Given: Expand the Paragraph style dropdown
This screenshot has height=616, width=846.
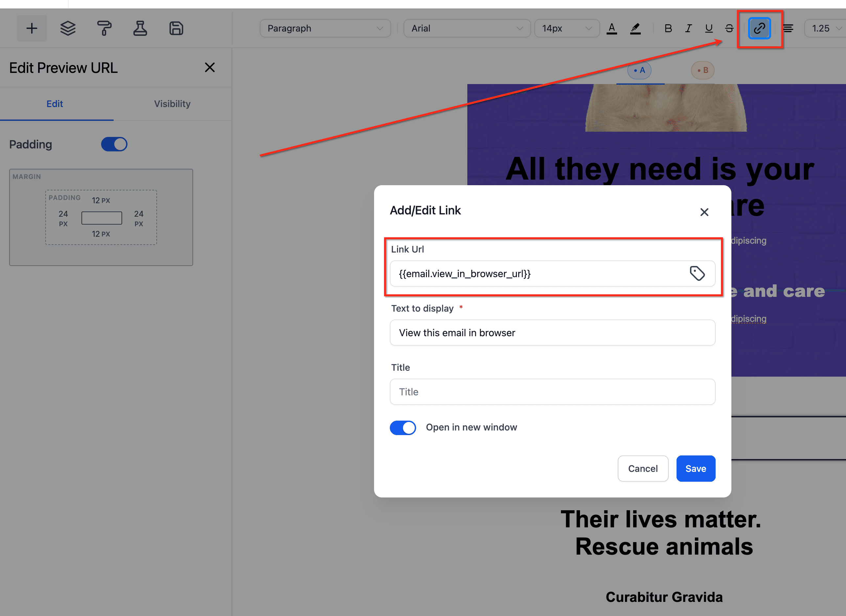Looking at the screenshot, I should [325, 28].
